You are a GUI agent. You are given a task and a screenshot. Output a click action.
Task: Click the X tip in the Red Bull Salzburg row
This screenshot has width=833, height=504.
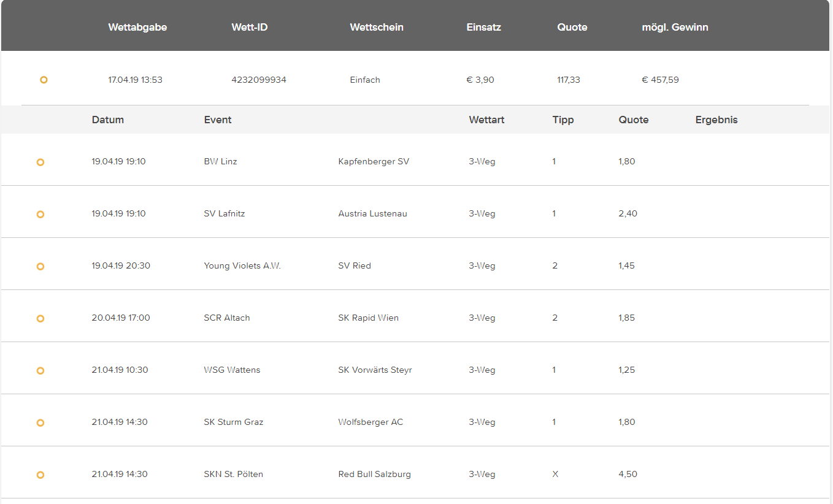pos(555,474)
